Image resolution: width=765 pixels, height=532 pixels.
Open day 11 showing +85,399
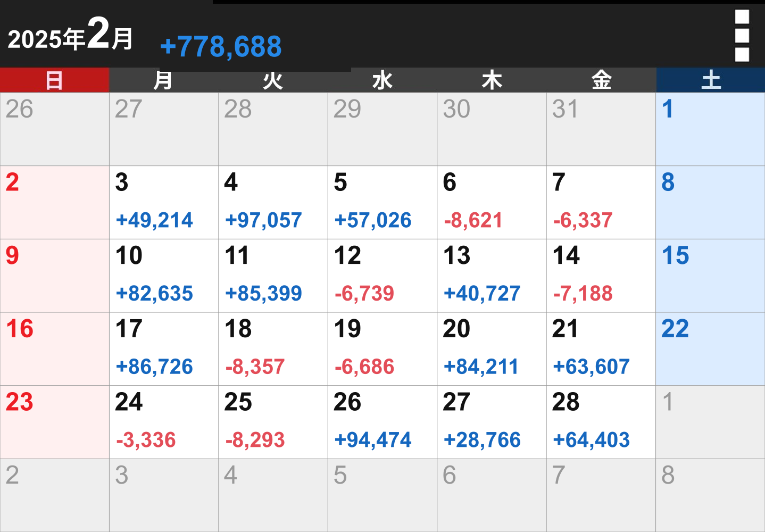tap(273, 276)
